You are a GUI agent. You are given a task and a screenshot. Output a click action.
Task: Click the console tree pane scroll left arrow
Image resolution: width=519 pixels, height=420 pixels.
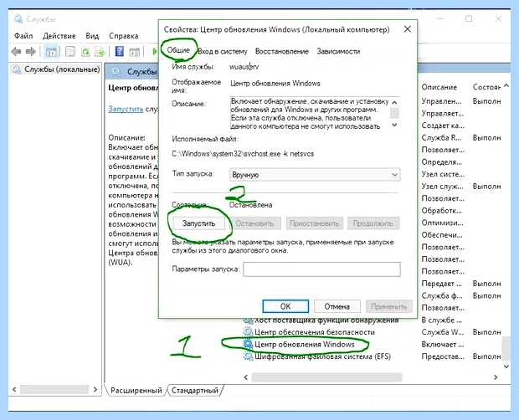coord(14,390)
